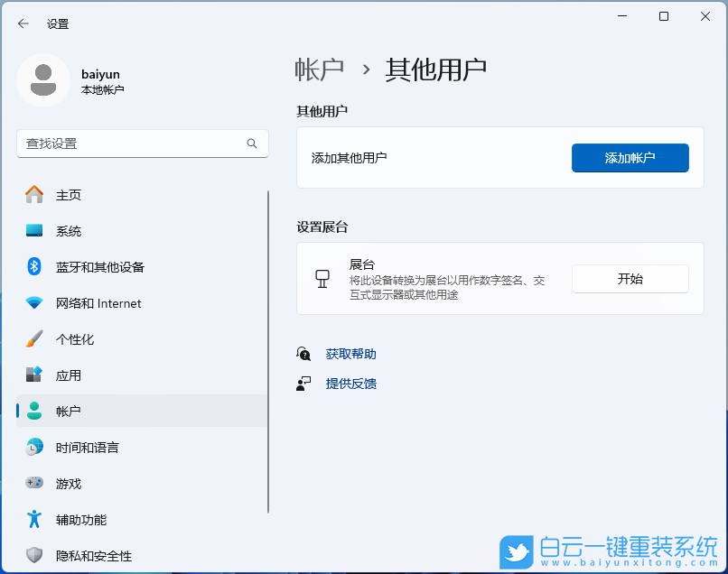Screen dimensions: 728x574
Task: Open 时间和语言 with the clock icon
Action: click(36, 448)
